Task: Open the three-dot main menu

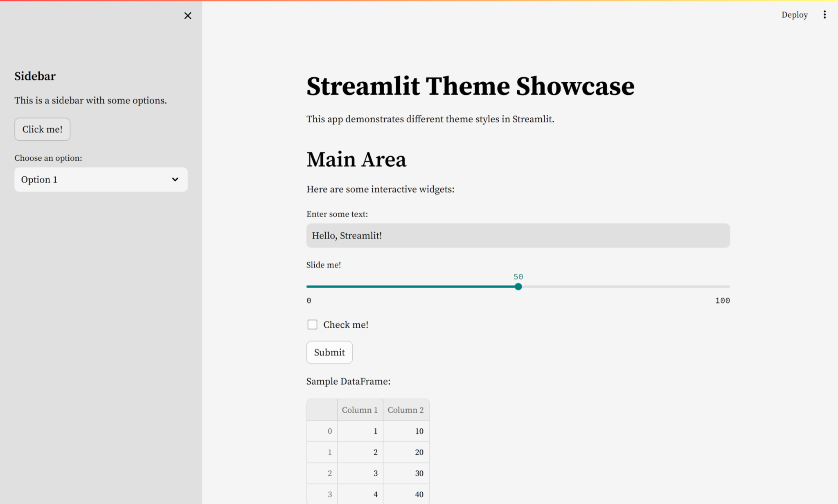Action: click(824, 15)
